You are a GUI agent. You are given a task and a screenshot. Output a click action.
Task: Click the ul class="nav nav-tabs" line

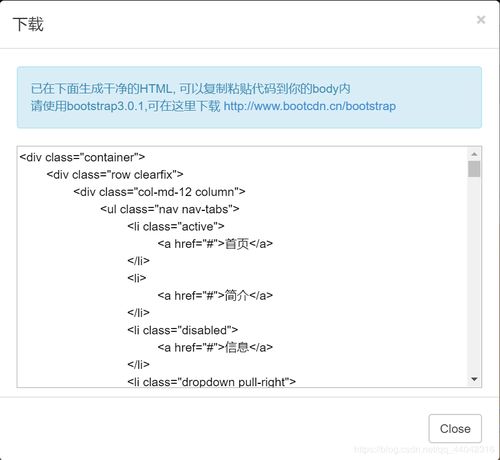click(170, 209)
